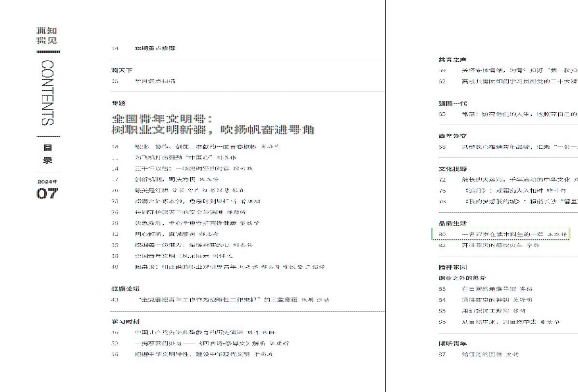Image resolution: width=578 pixels, height=392 pixels.
Task: Select the '共青之声' section heading
Action: (453, 60)
